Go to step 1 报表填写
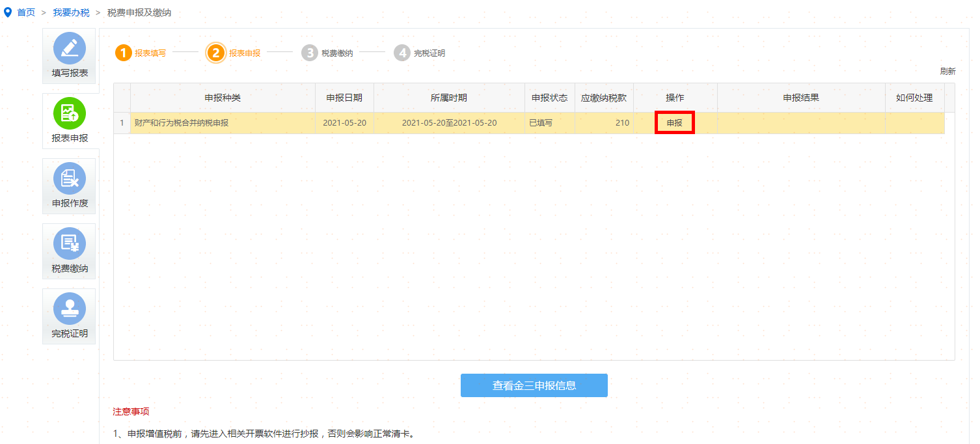This screenshot has height=444, width=980. click(x=141, y=53)
